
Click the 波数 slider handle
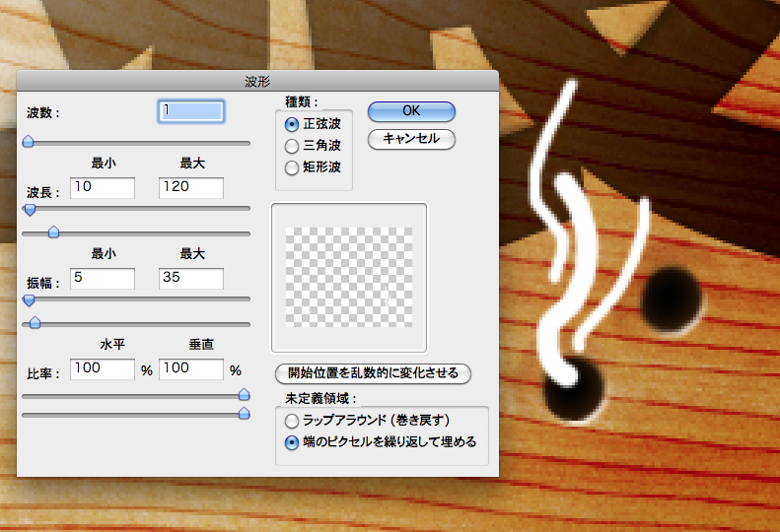(29, 142)
